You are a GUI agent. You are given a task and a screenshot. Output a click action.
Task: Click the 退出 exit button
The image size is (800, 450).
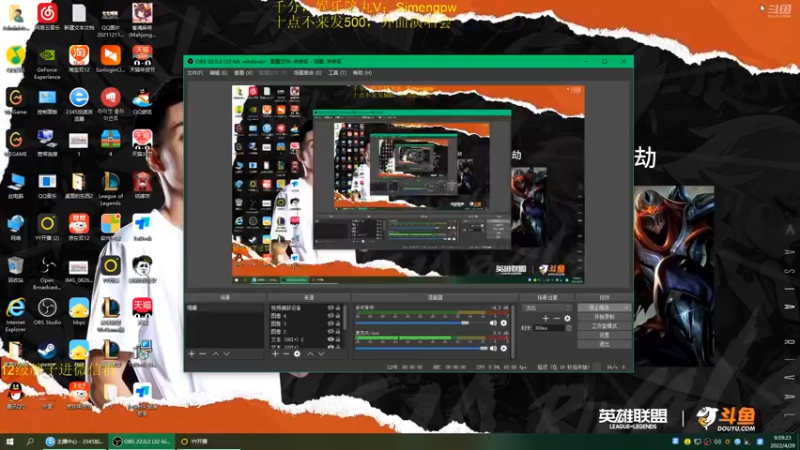605,344
